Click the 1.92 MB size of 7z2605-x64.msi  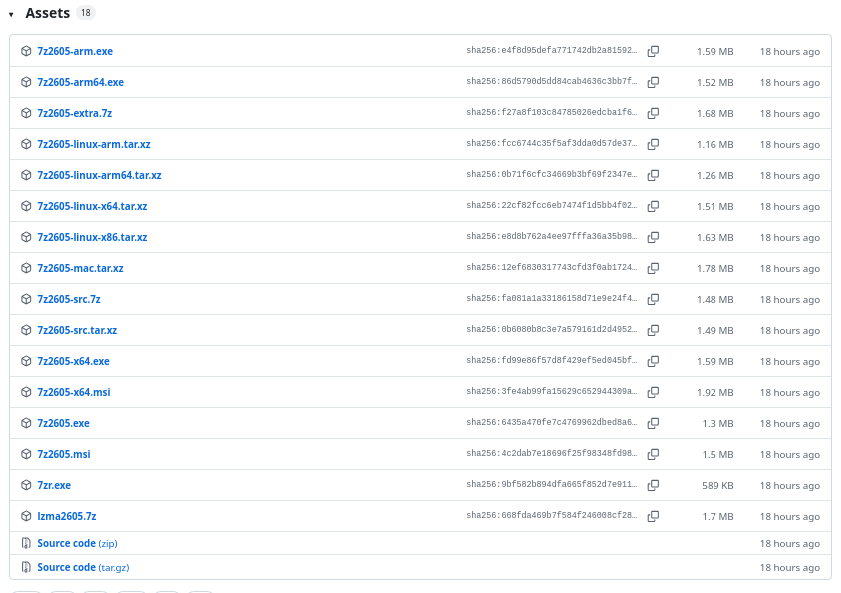[715, 393]
